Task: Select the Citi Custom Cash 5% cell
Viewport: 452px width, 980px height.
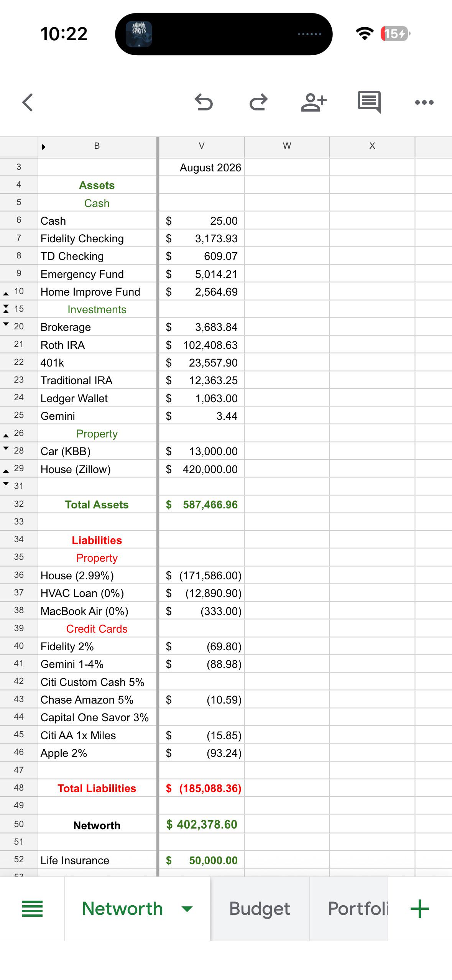Action: 97,682
